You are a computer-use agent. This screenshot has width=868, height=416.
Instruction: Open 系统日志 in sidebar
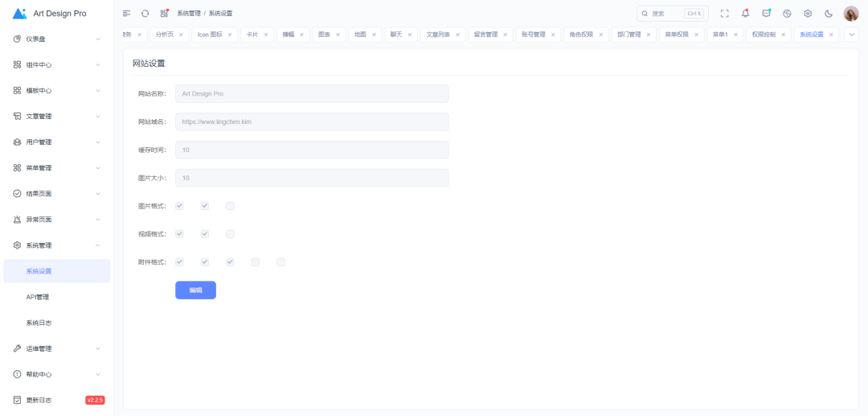tap(57, 323)
